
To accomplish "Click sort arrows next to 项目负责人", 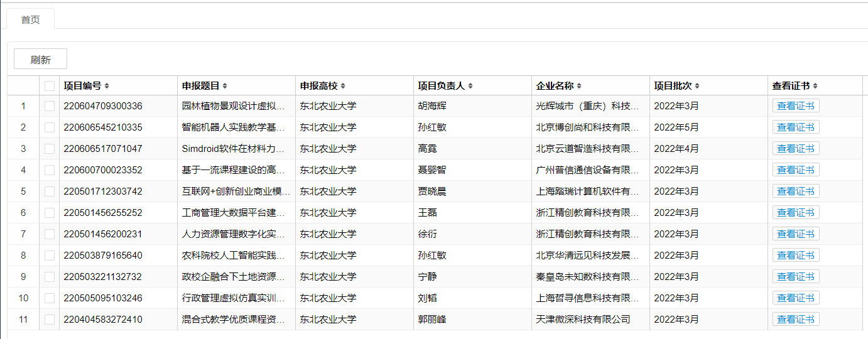I will 470,86.
